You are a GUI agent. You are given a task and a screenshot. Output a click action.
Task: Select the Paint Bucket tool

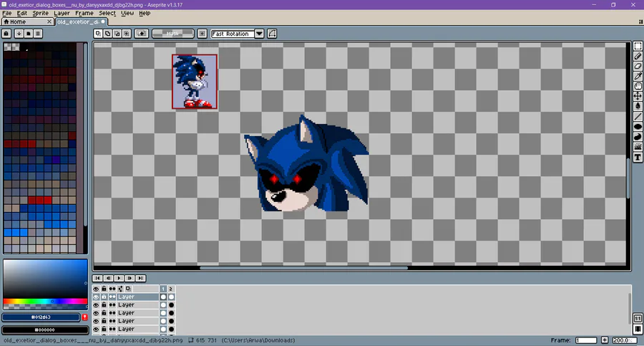(638, 106)
